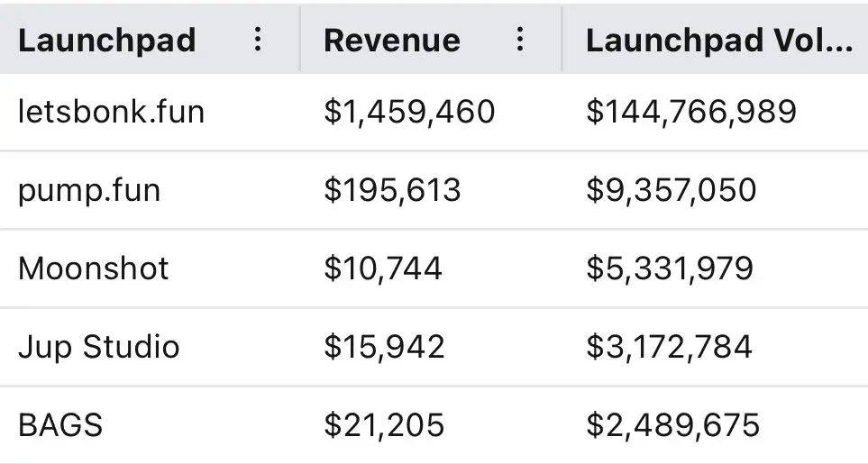Click the $3,172,784 volume value
868x464 pixels.
coord(670,347)
